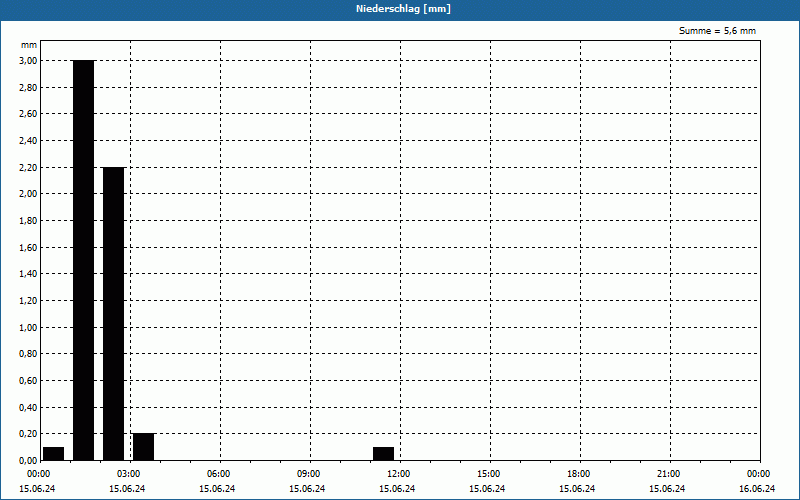The width and height of the screenshot is (800, 500).
Task: Click the 0,20 y-axis label
Action: click(28, 434)
